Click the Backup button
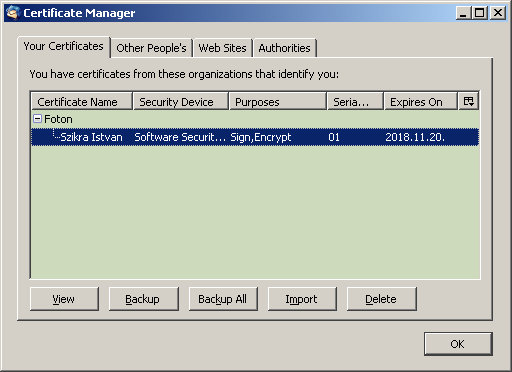This screenshot has width=512, height=372. click(143, 299)
